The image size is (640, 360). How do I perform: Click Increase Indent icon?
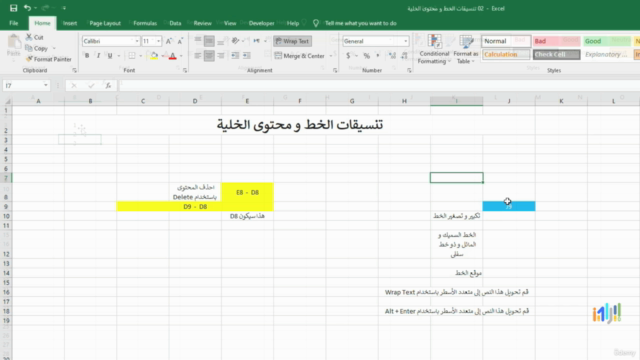pyautogui.click(x=247, y=56)
